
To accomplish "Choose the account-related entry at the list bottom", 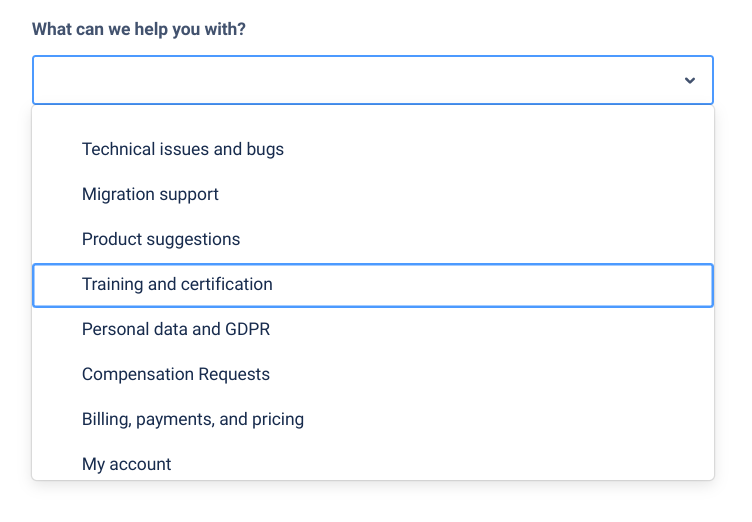I will (x=127, y=464).
